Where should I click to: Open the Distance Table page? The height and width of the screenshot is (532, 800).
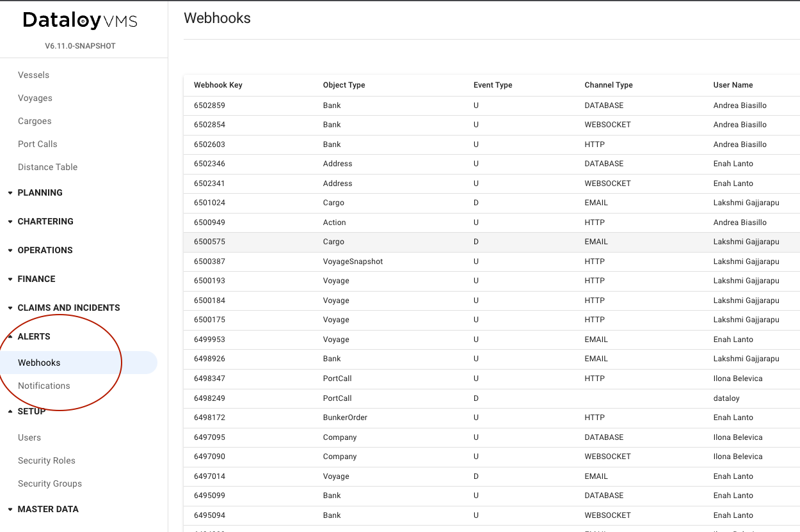[x=47, y=167]
